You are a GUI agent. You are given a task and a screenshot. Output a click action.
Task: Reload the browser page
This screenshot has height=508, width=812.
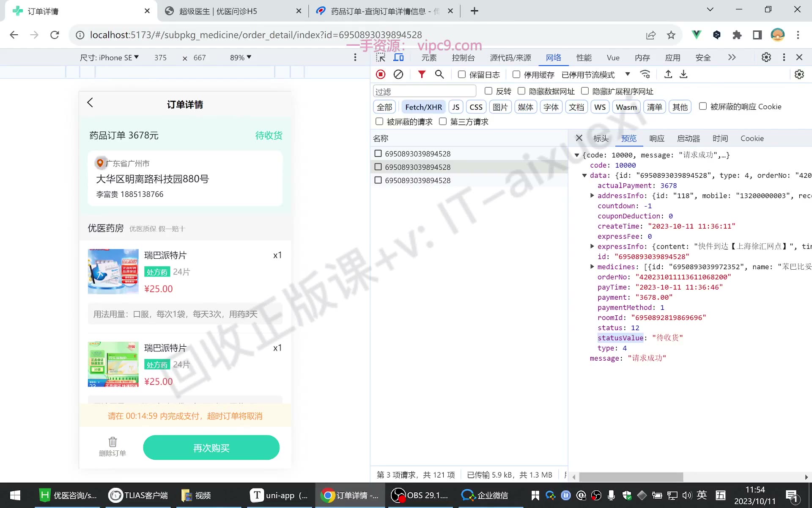55,35
